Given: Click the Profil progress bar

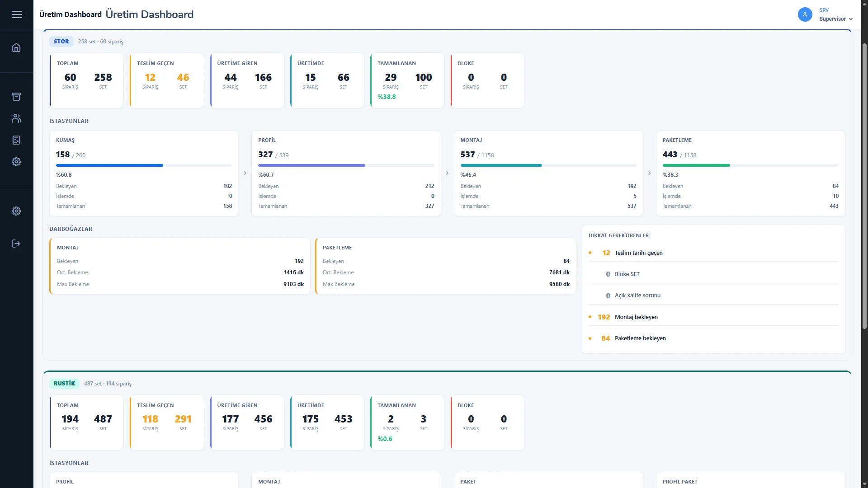Looking at the screenshot, I should coord(346,165).
